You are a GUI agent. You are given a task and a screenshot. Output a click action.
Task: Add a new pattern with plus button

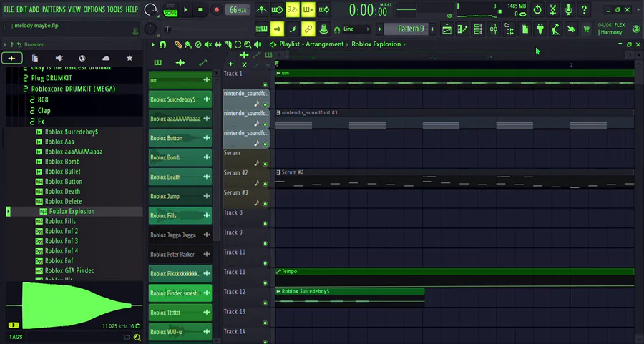(432, 29)
